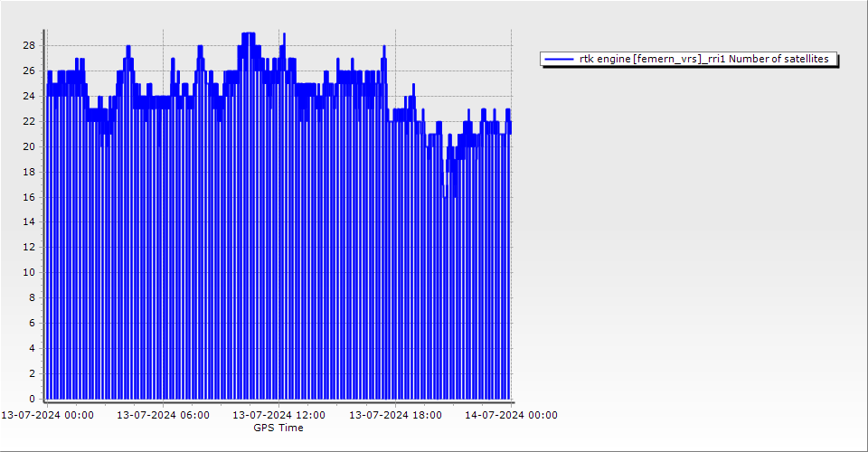Click the "GPS Time" x-axis title

(278, 428)
